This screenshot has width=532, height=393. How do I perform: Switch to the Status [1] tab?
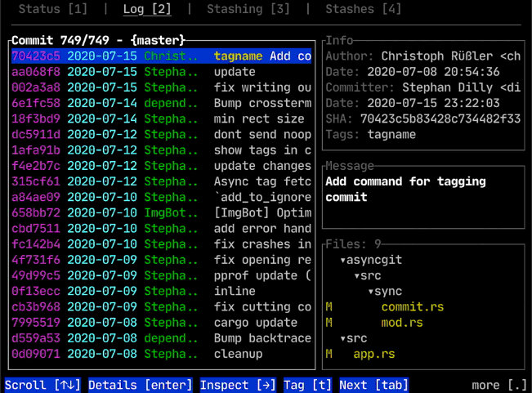(52, 9)
